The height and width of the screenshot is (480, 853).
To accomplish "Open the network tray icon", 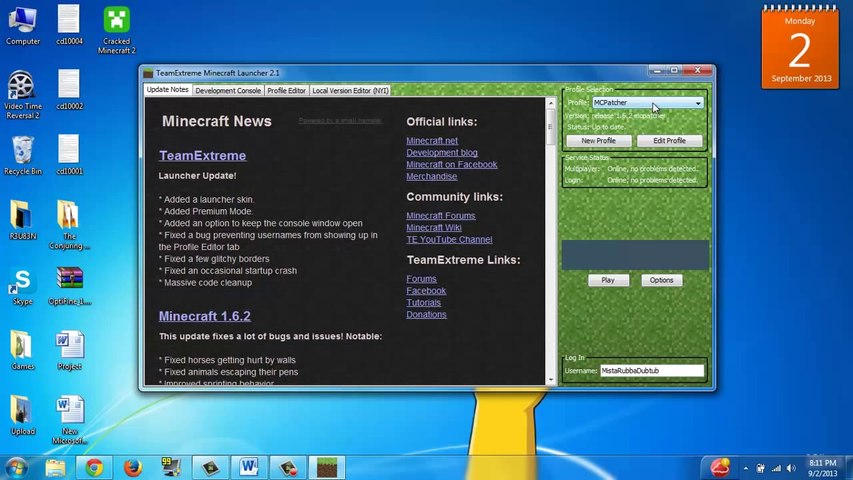I will [x=776, y=468].
